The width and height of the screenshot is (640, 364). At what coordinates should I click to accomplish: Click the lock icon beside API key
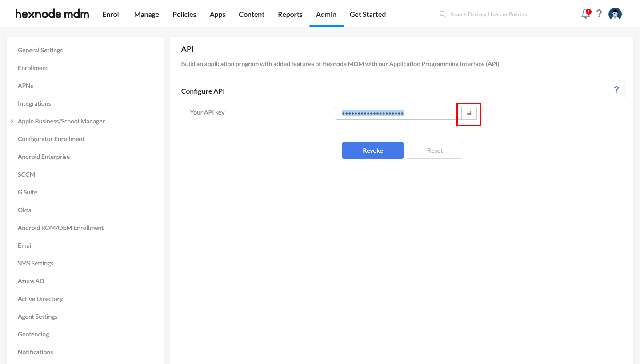[x=469, y=113]
